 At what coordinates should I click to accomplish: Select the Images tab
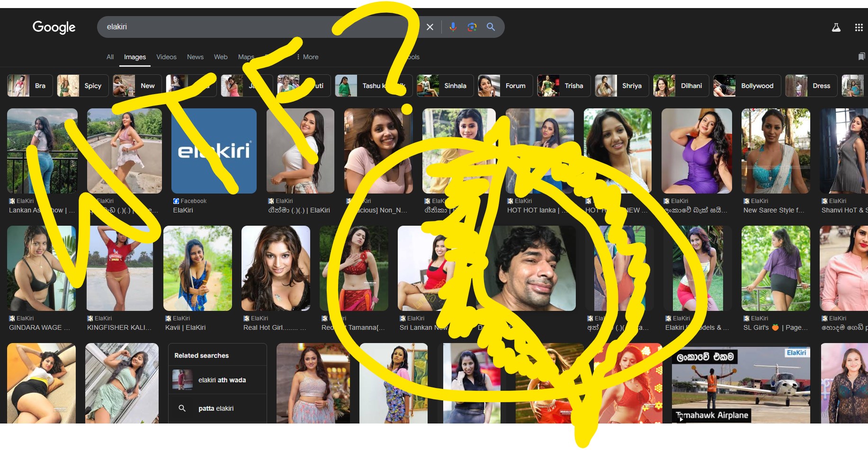point(135,57)
